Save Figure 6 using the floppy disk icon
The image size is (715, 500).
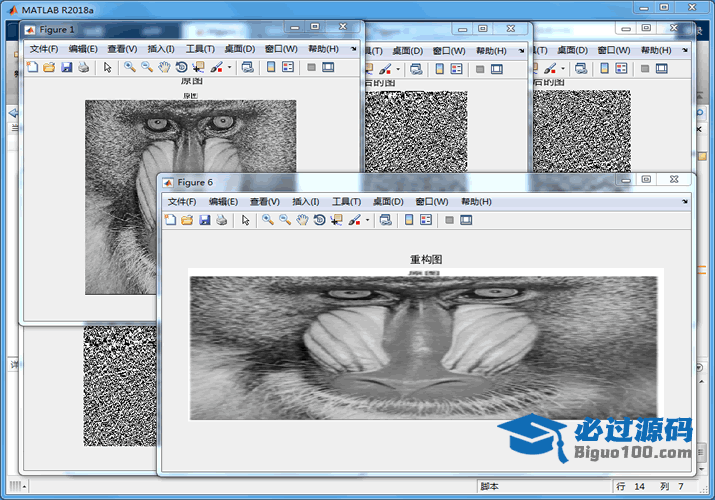[x=205, y=220]
